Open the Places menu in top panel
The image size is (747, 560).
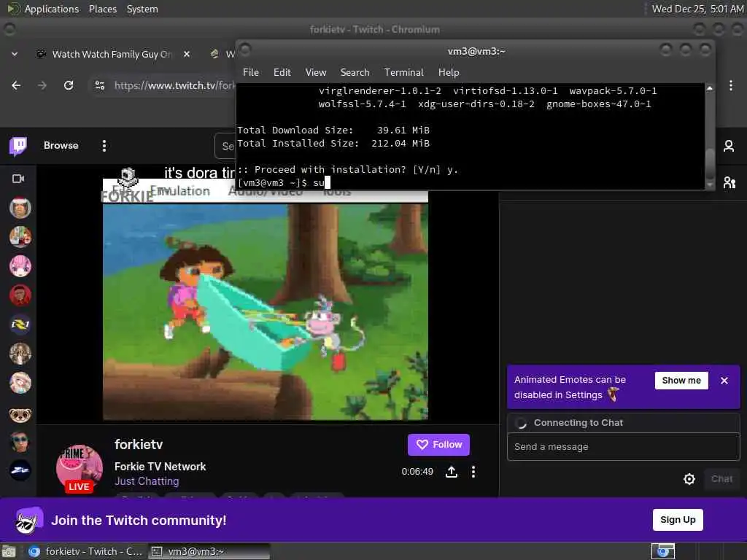102,9
